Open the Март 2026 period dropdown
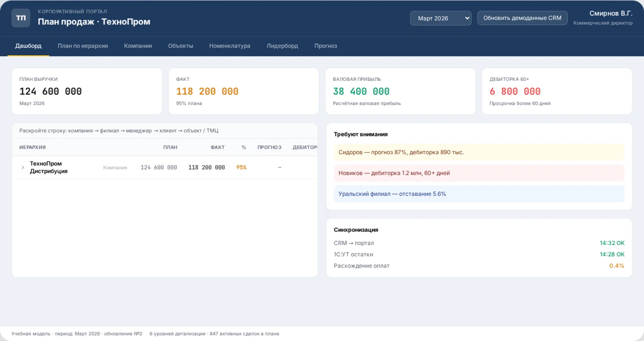Image resolution: width=644 pixels, height=341 pixels. 441,18
